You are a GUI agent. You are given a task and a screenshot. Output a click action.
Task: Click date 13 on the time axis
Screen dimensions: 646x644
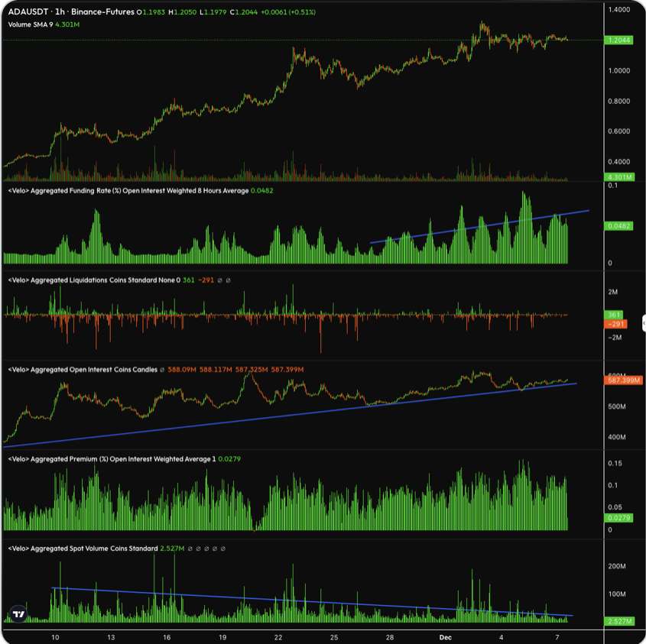111,637
